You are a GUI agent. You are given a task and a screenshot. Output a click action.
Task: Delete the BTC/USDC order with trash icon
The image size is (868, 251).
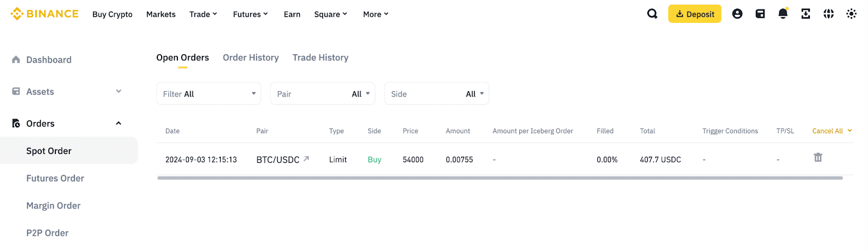[x=818, y=157]
